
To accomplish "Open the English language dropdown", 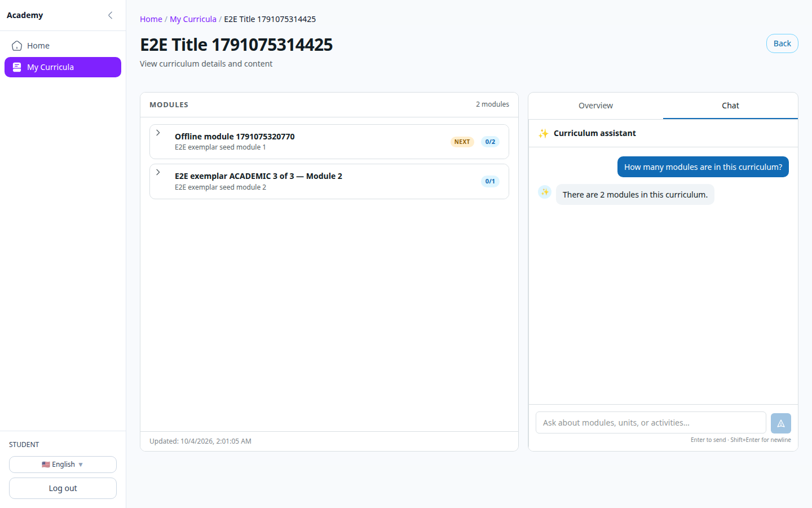I will coord(63,465).
